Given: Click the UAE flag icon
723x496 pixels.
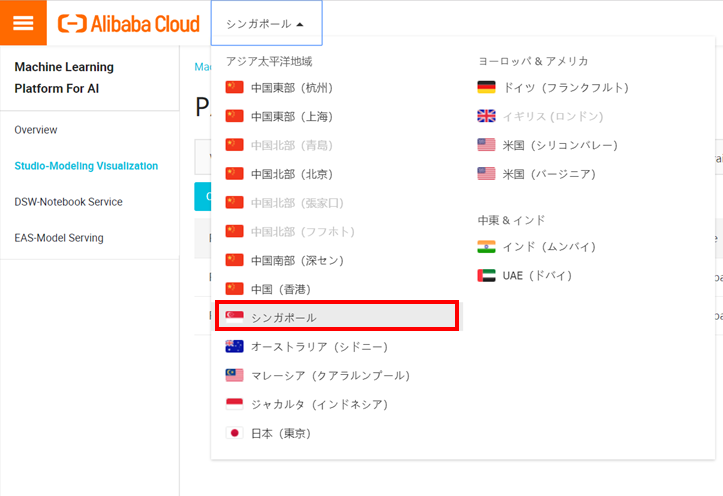Looking at the screenshot, I should [486, 275].
